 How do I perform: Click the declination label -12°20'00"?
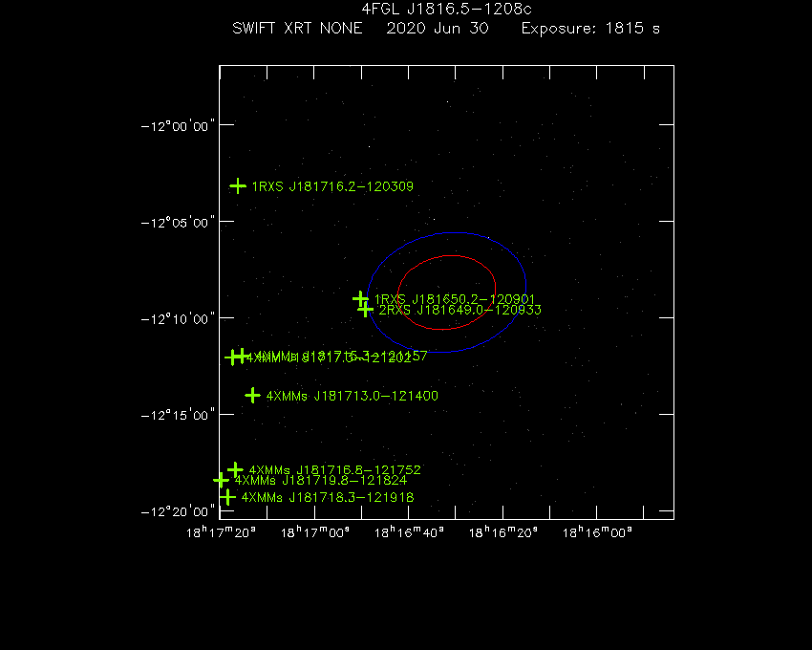[x=178, y=511]
